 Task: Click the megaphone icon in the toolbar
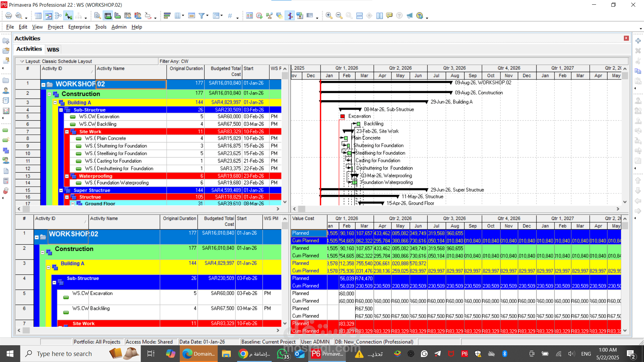click(x=410, y=16)
